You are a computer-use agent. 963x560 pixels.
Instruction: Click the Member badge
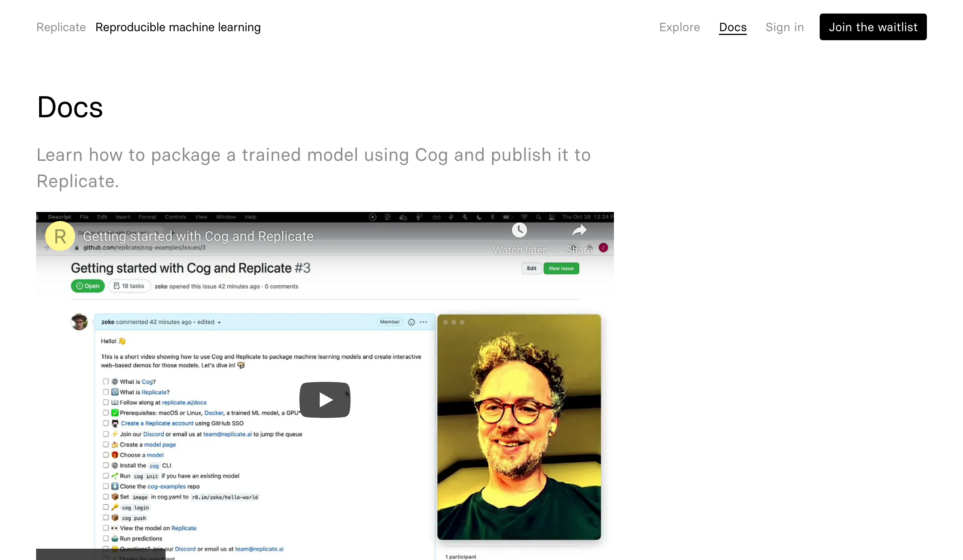[x=389, y=322]
